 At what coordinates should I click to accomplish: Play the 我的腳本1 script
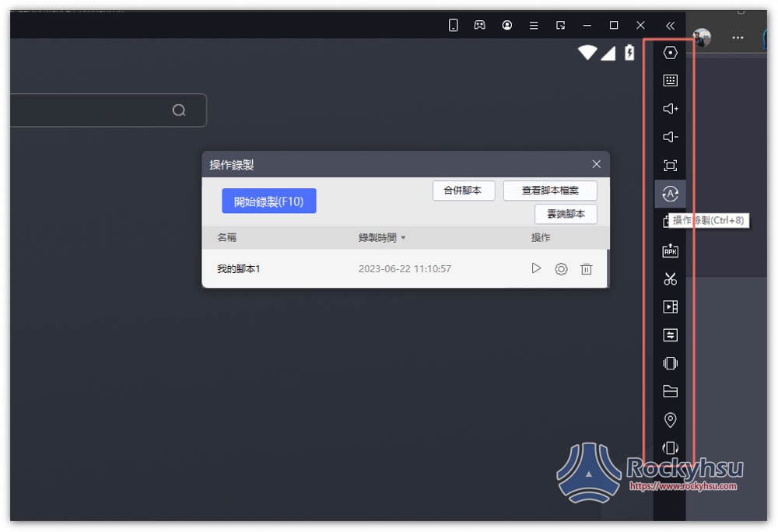pyautogui.click(x=536, y=268)
